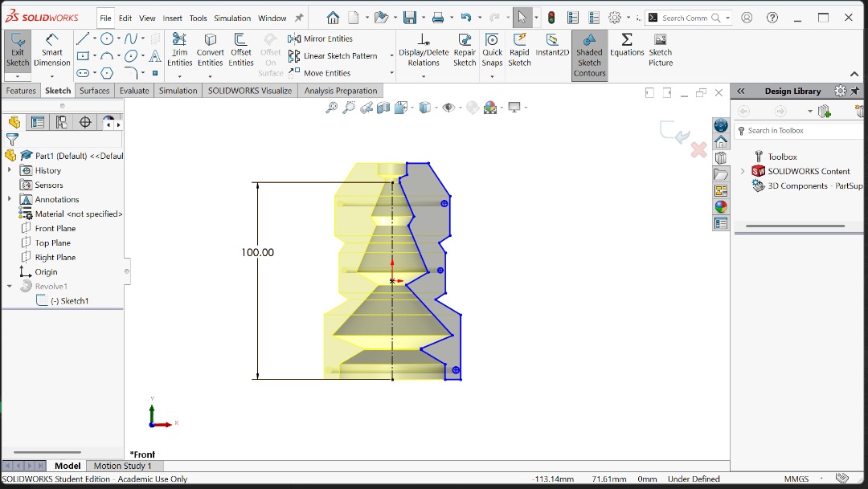The image size is (868, 489).
Task: Switch to Analysis Preparation tab
Action: pyautogui.click(x=341, y=91)
